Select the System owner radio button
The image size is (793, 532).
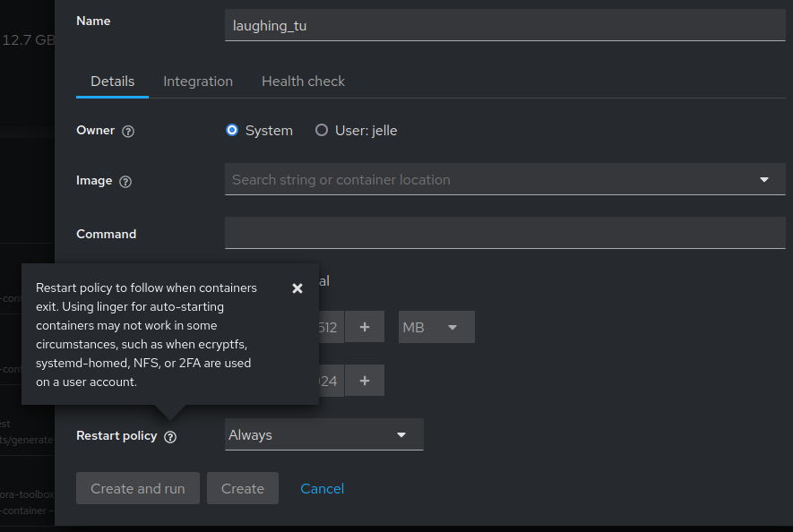click(232, 130)
